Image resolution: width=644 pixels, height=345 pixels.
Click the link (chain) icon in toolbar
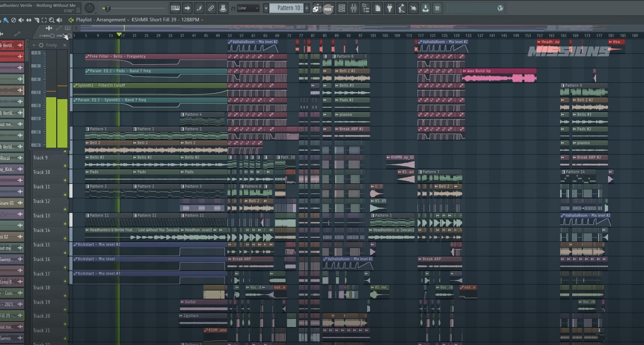[x=211, y=8]
